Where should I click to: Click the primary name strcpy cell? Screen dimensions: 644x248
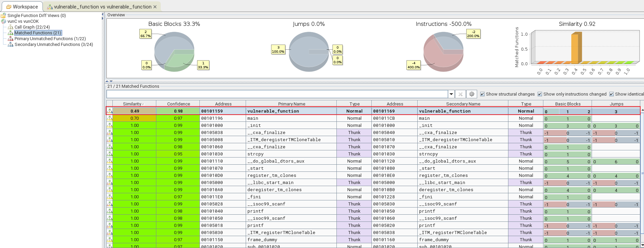click(291, 154)
